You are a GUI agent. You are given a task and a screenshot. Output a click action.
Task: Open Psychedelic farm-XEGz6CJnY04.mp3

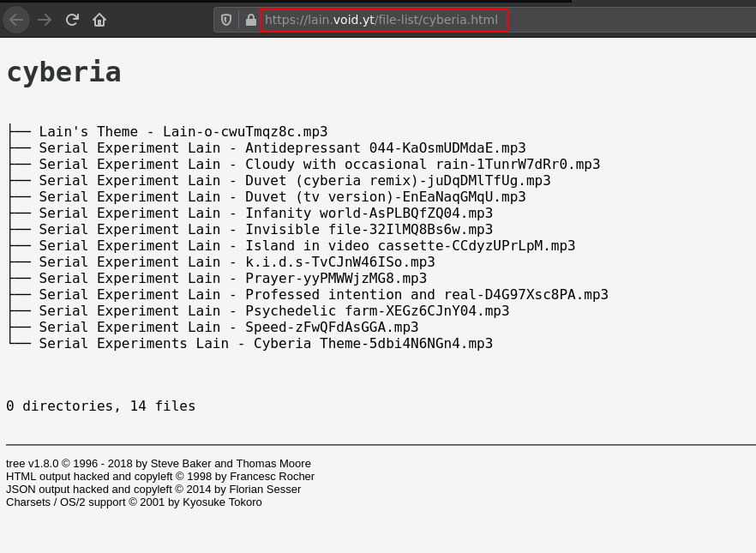(x=274, y=311)
